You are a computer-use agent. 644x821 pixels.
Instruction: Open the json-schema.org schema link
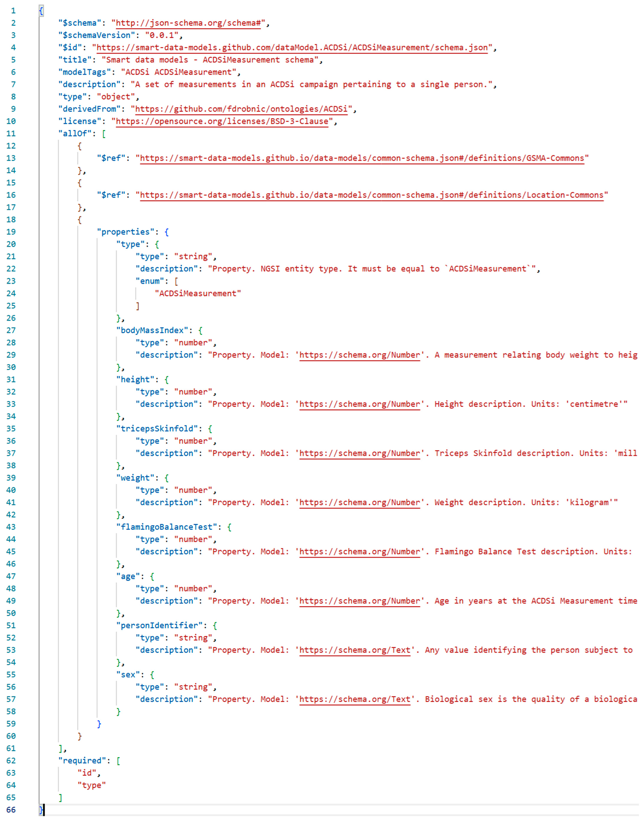click(188, 23)
